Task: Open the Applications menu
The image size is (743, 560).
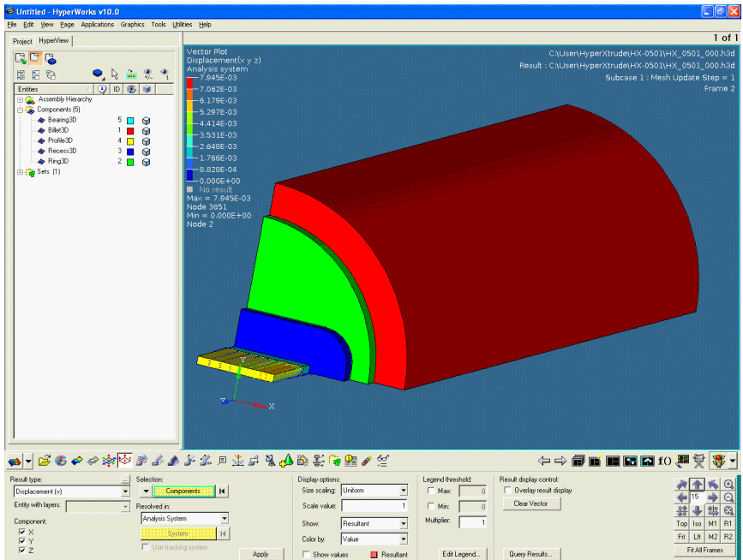Action: [97, 25]
